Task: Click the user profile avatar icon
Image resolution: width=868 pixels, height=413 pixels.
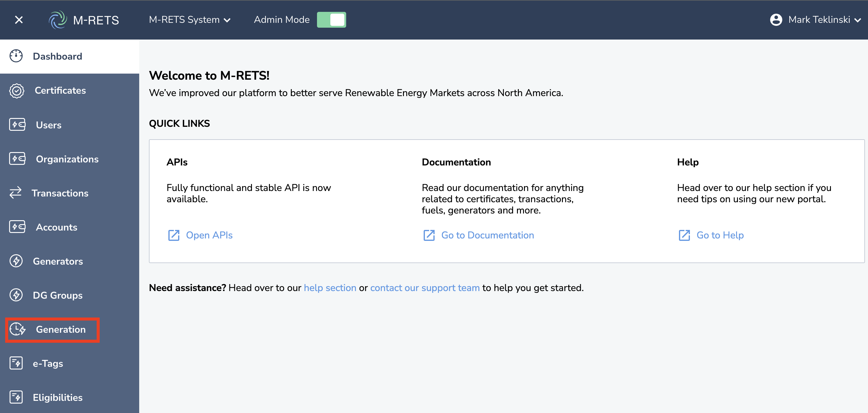Action: click(x=776, y=19)
